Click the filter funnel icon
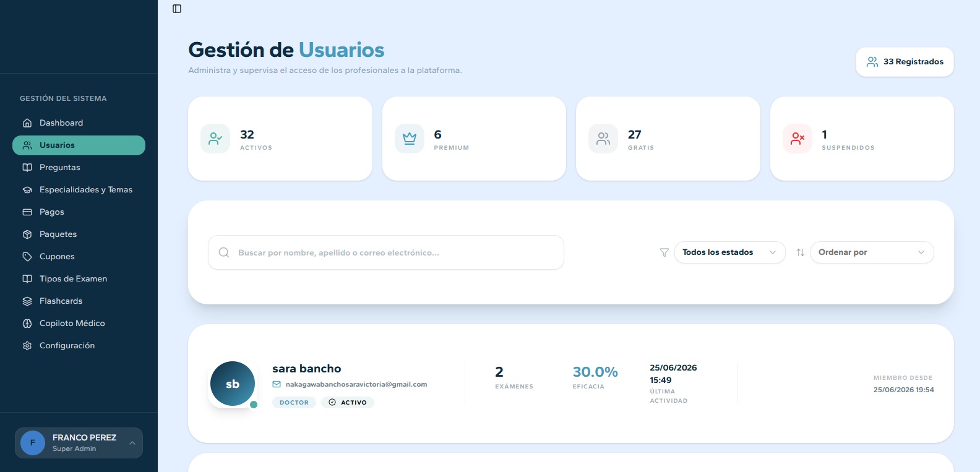Image resolution: width=980 pixels, height=472 pixels. tap(664, 252)
